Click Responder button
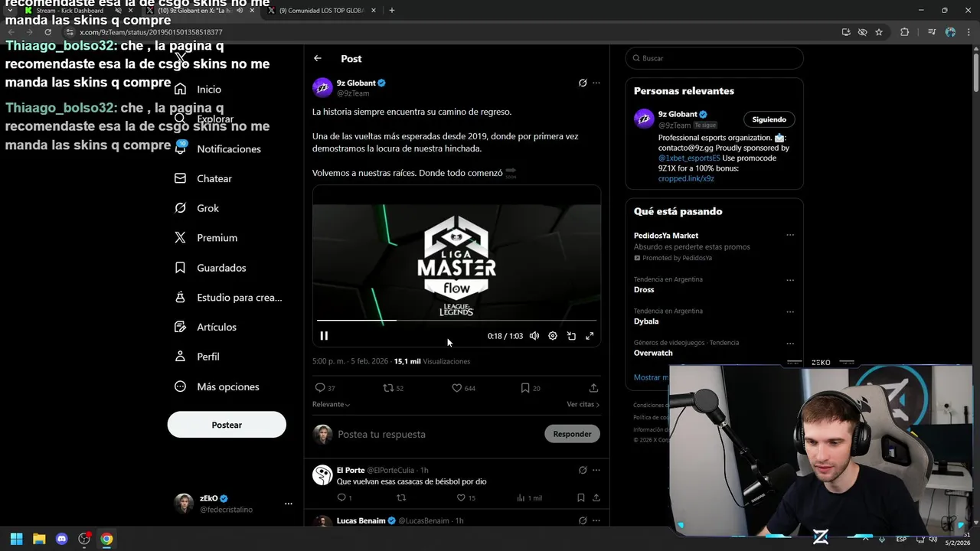Viewport: 980px width, 551px height. (572, 434)
